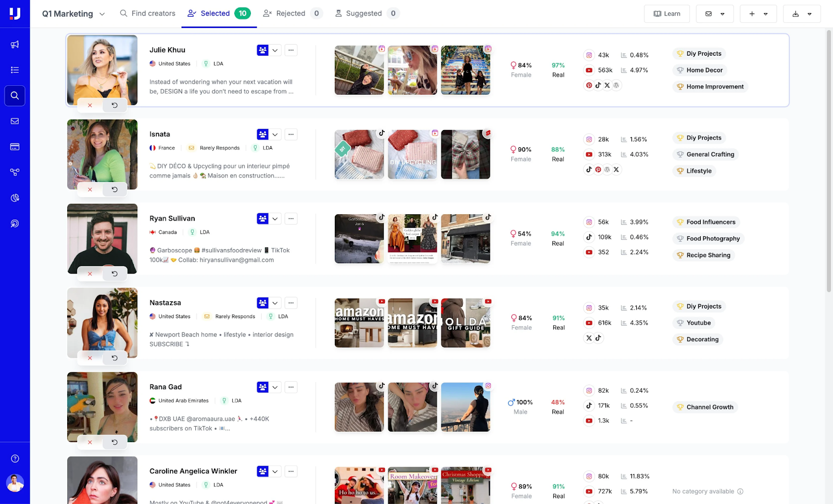Click the undo arrow on Rana Gad's card
This screenshot has height=504, width=833.
coord(115,442)
